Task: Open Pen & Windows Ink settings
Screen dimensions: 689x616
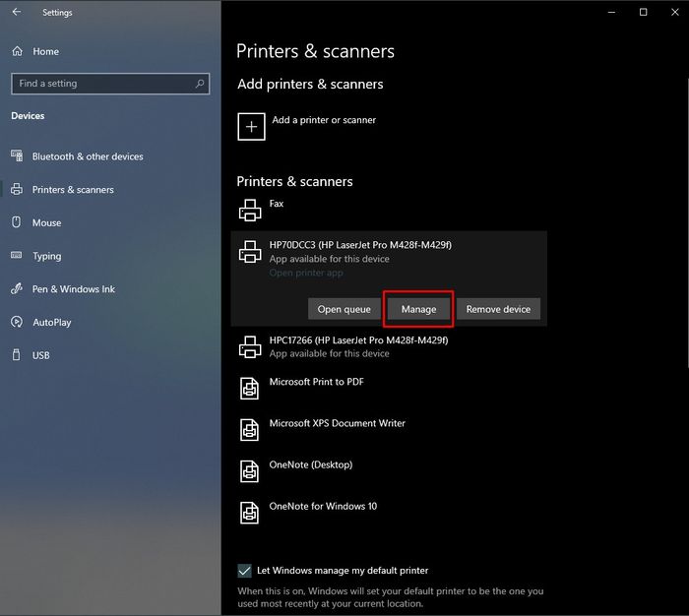Action: pyautogui.click(x=74, y=289)
